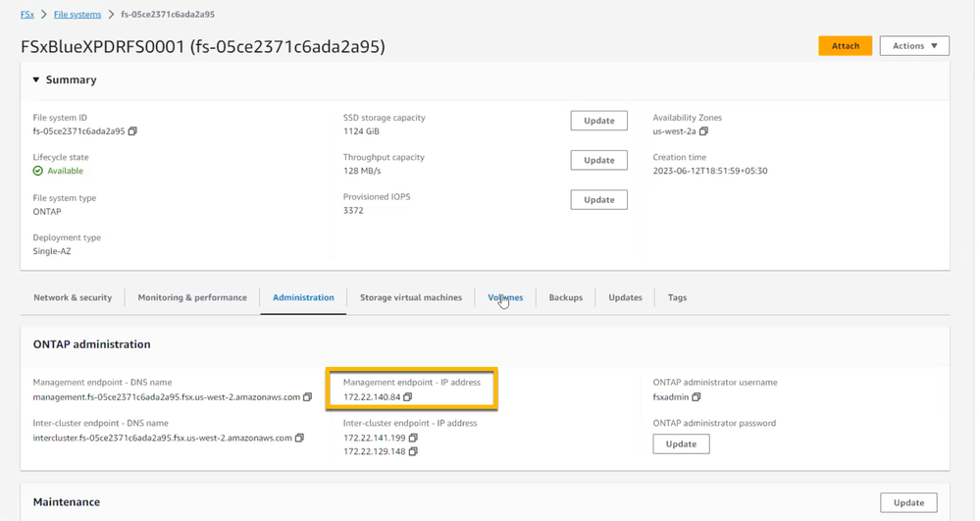The height and width of the screenshot is (521, 980).
Task: Copy the management endpoint DNS name
Action: click(x=307, y=397)
